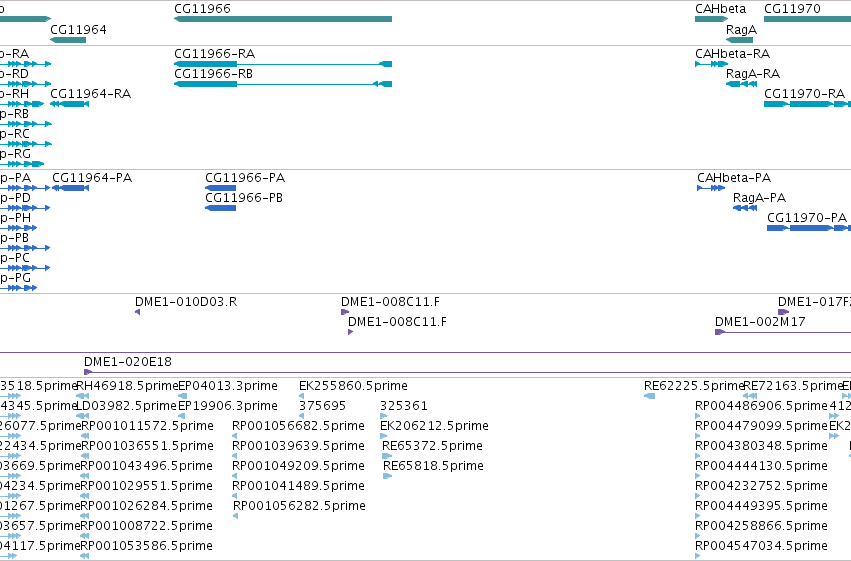Pick the RagA gene feature

tap(739, 40)
